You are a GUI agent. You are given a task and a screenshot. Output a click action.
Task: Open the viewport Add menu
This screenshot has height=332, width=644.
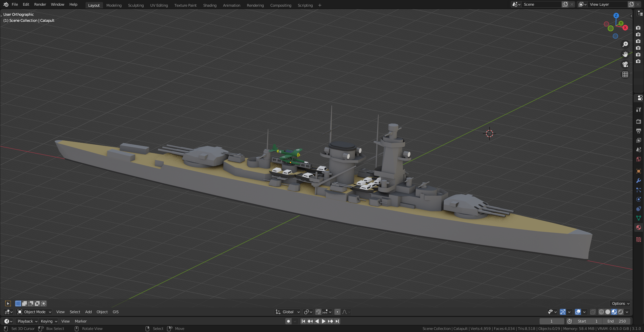(x=88, y=312)
